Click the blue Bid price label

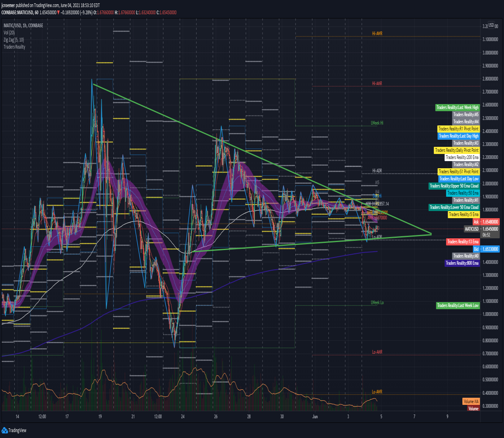click(486, 249)
